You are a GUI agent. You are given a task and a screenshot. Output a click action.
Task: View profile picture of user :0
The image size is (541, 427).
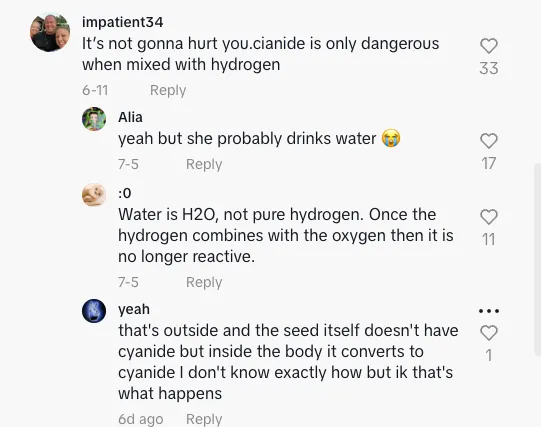coord(94,195)
